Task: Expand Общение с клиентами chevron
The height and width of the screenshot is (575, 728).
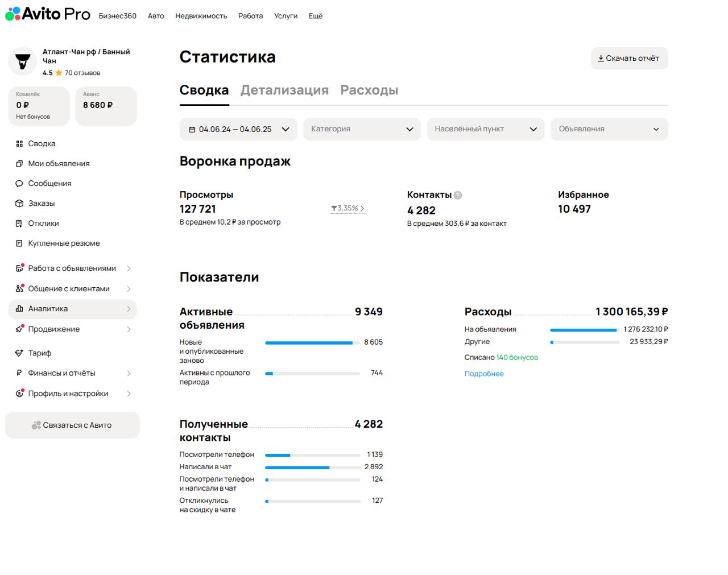Action: 129,289
